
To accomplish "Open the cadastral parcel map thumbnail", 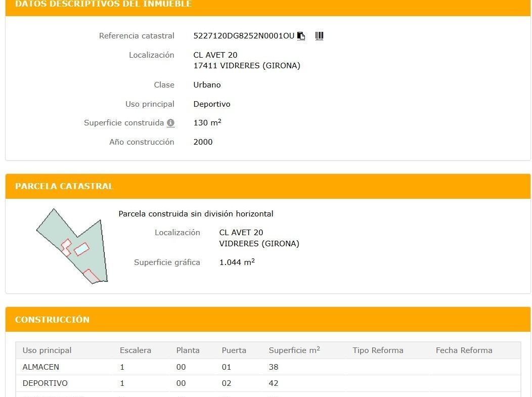I will (x=72, y=246).
